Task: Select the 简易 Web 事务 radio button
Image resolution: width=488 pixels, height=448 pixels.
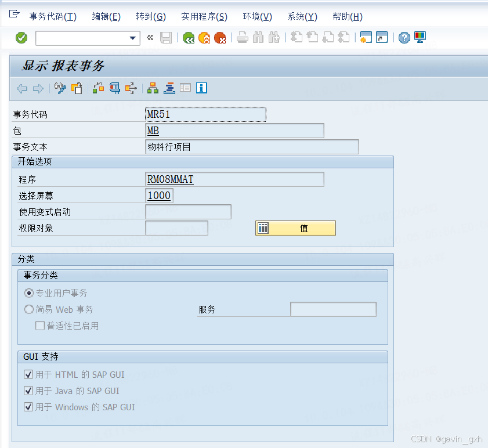Action: pos(29,309)
